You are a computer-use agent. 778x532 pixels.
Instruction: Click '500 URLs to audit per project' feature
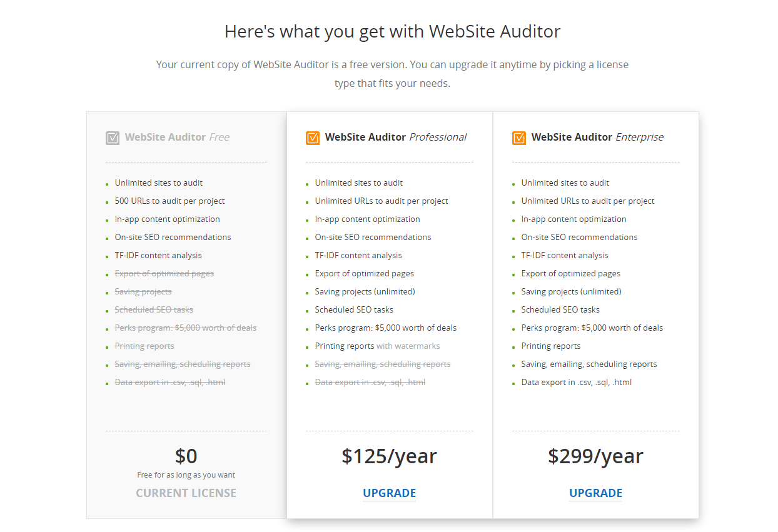click(x=170, y=201)
